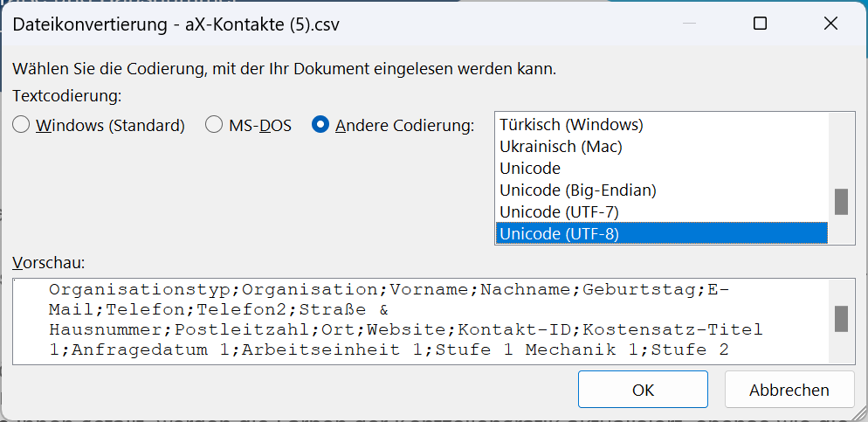Click the dialog title bar text

176,25
